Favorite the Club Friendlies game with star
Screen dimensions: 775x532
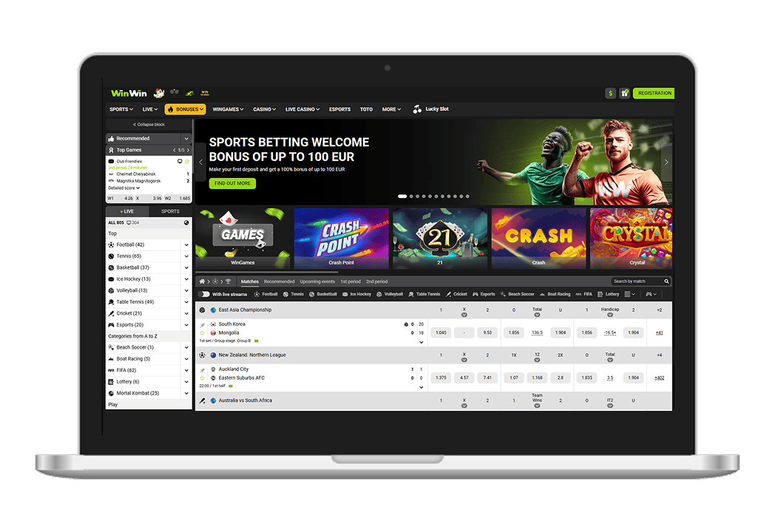tap(187, 161)
